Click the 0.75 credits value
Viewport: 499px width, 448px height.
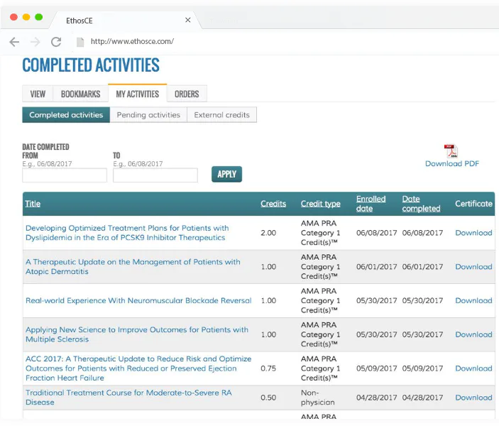(x=268, y=368)
